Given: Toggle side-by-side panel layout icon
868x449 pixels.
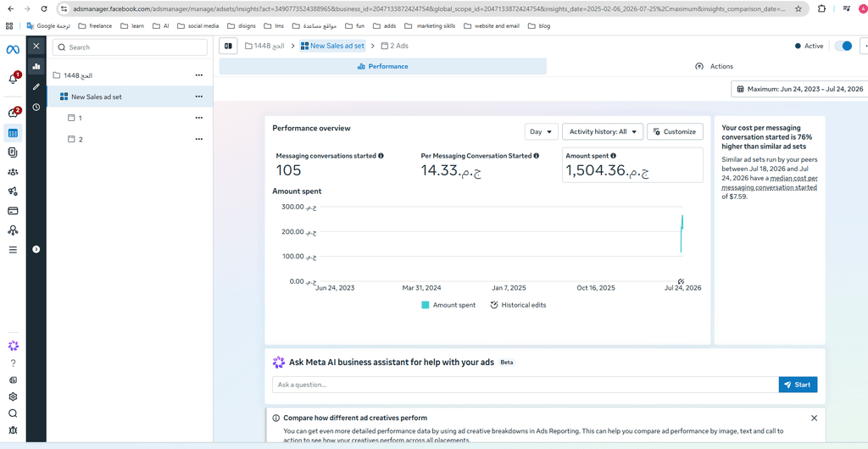Looking at the screenshot, I should (228, 46).
